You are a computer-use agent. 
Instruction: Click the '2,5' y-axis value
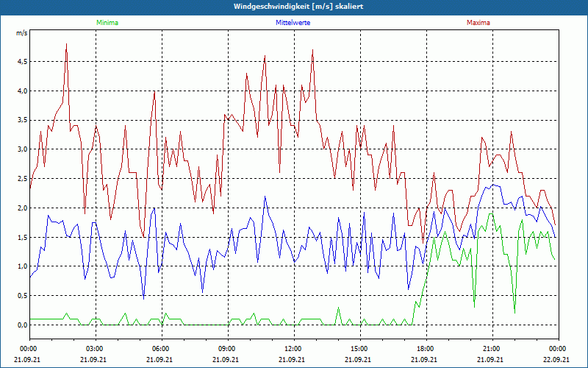coord(23,179)
